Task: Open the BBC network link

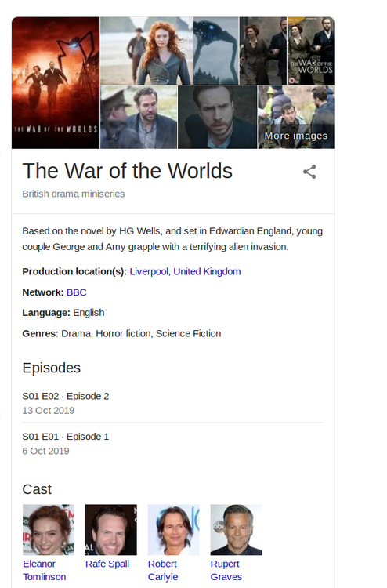Action: (x=77, y=292)
